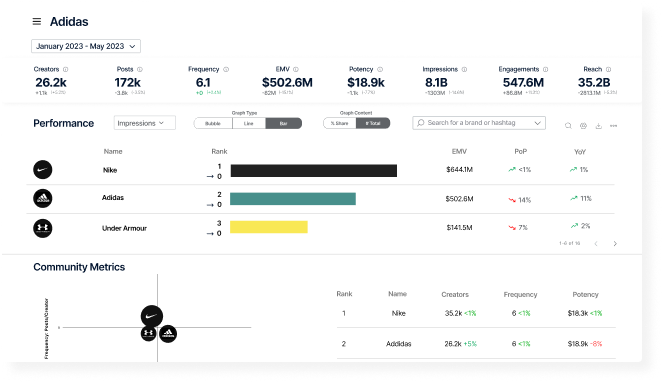Click the 35.2k creators value for Nike
663x383 pixels.
tap(453, 313)
